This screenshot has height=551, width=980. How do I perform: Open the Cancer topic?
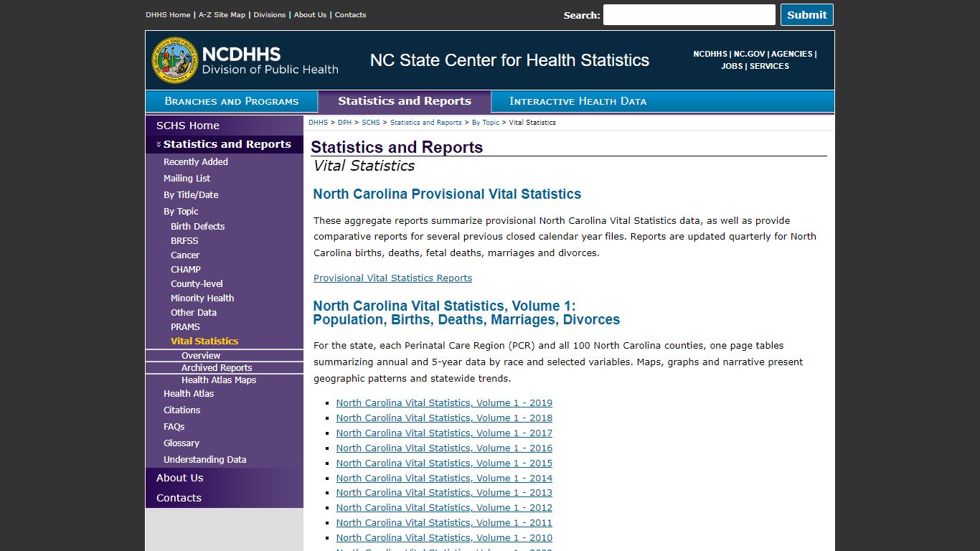185,255
